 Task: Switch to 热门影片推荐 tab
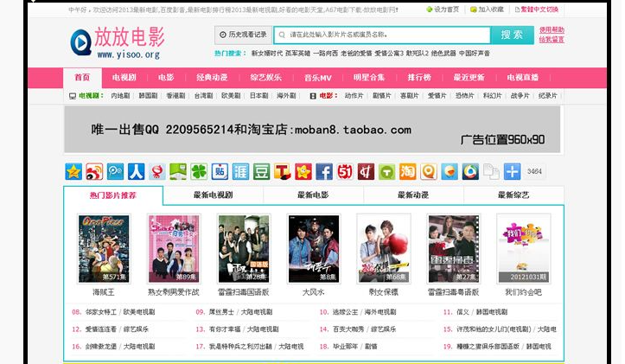113,195
